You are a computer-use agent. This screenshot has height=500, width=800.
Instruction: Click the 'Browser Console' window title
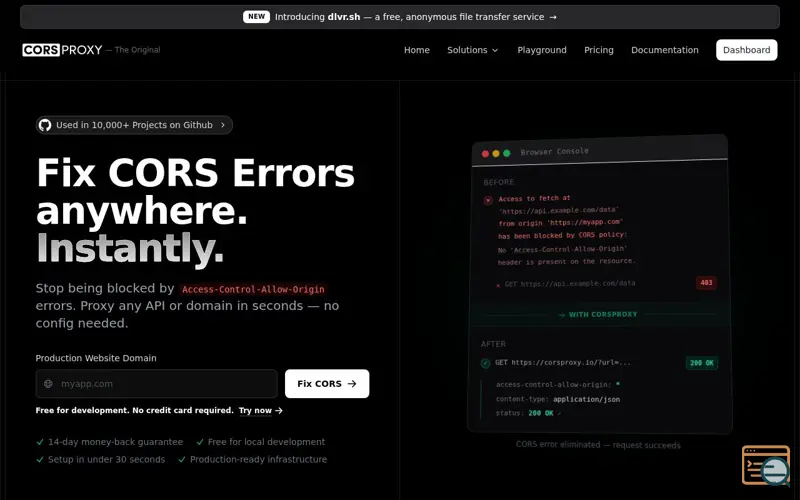point(555,152)
